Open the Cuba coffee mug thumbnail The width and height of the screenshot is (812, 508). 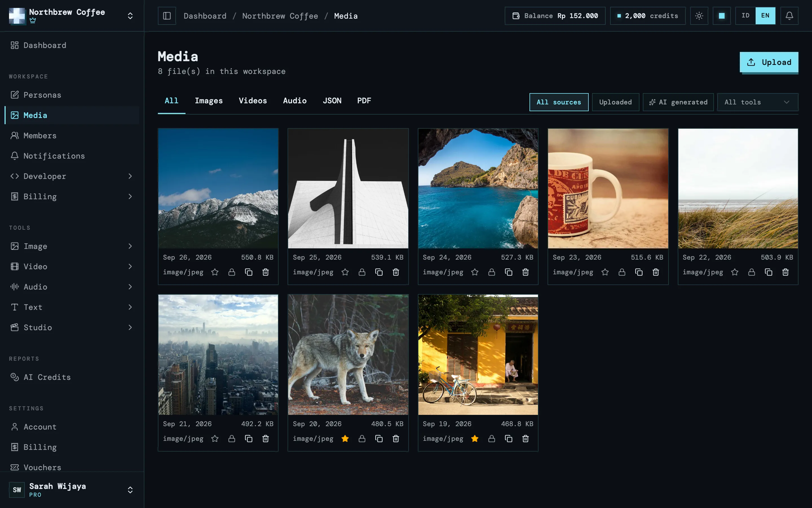coord(608,189)
